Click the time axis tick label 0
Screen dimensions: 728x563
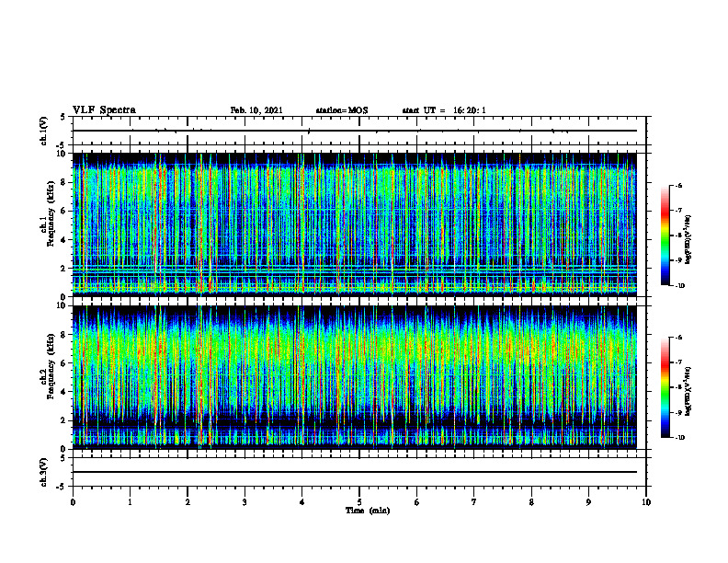click(73, 502)
